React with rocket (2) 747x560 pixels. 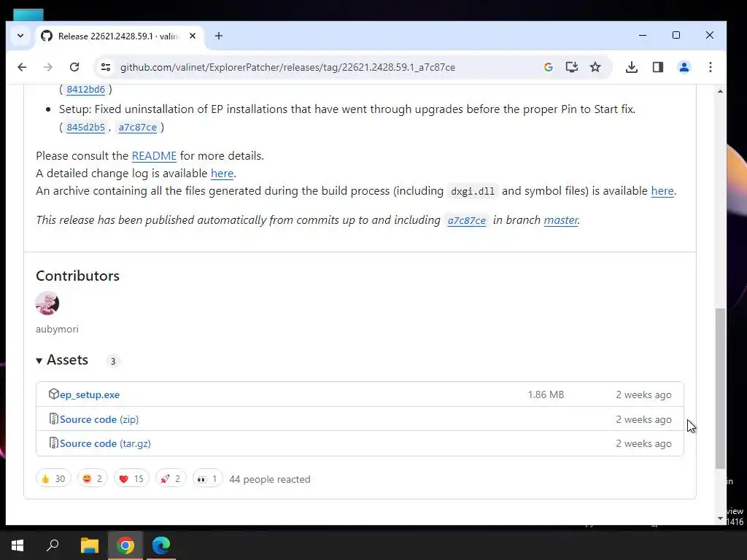point(171,478)
